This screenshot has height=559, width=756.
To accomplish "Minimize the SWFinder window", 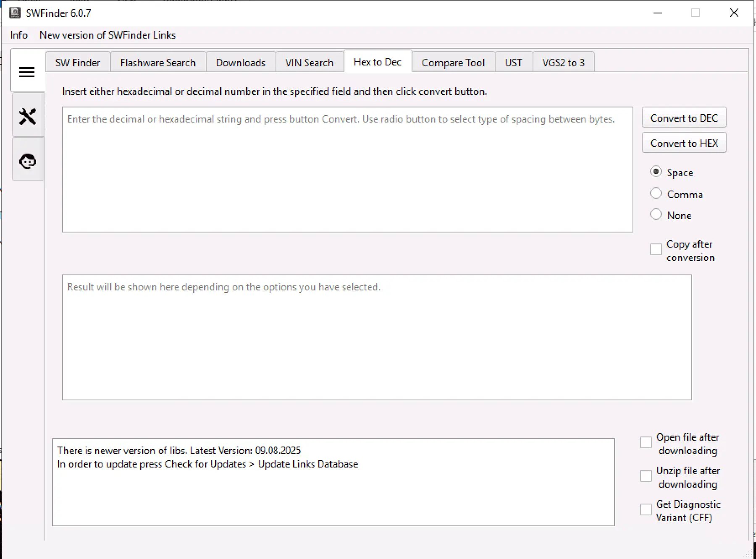I will coord(658,13).
